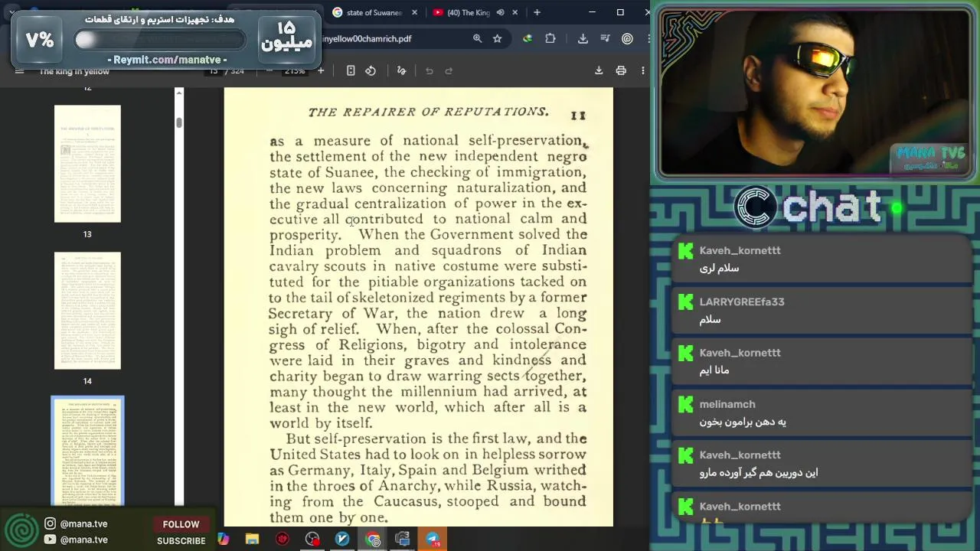The width and height of the screenshot is (980, 551).
Task: Click the FOLLOW button in overlay
Action: (181, 524)
